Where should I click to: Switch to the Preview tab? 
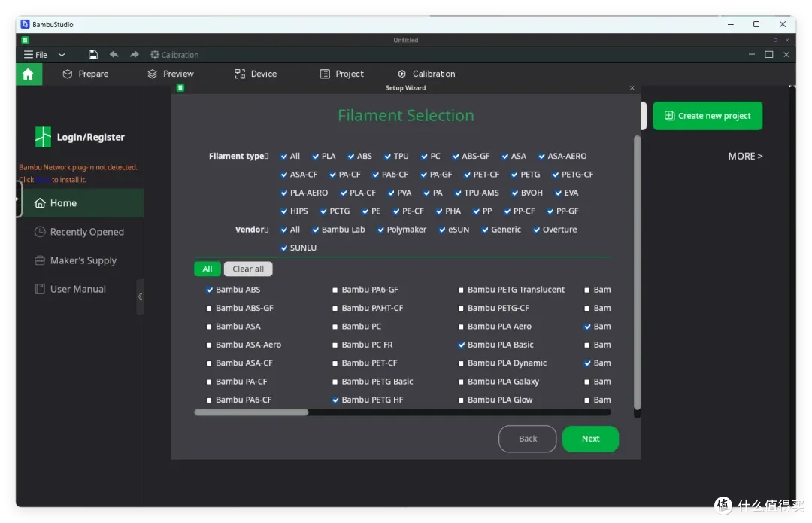(171, 74)
